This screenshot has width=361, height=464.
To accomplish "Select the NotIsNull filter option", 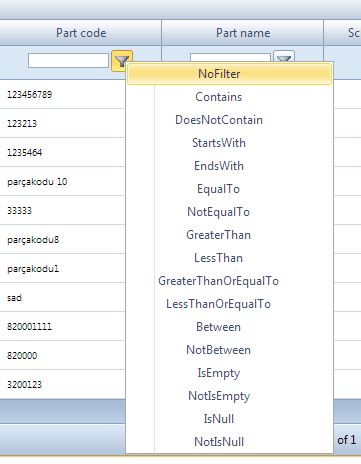I will tap(230, 442).
